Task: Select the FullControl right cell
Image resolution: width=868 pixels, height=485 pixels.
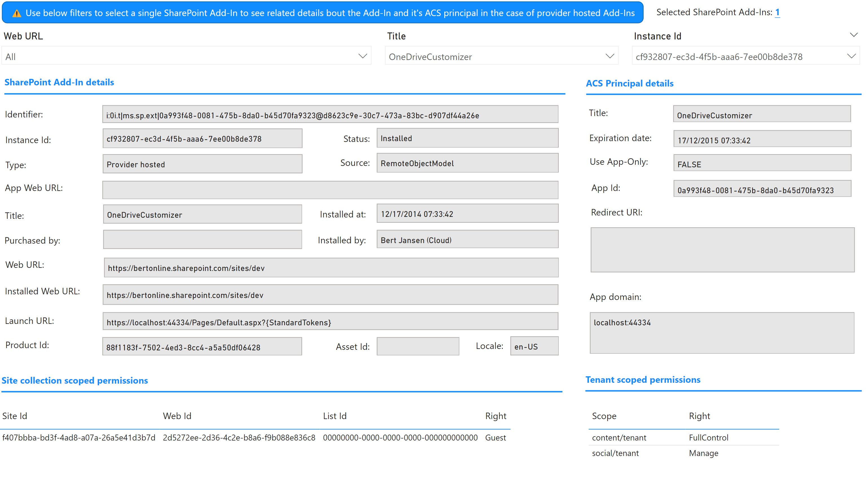Action: (709, 438)
